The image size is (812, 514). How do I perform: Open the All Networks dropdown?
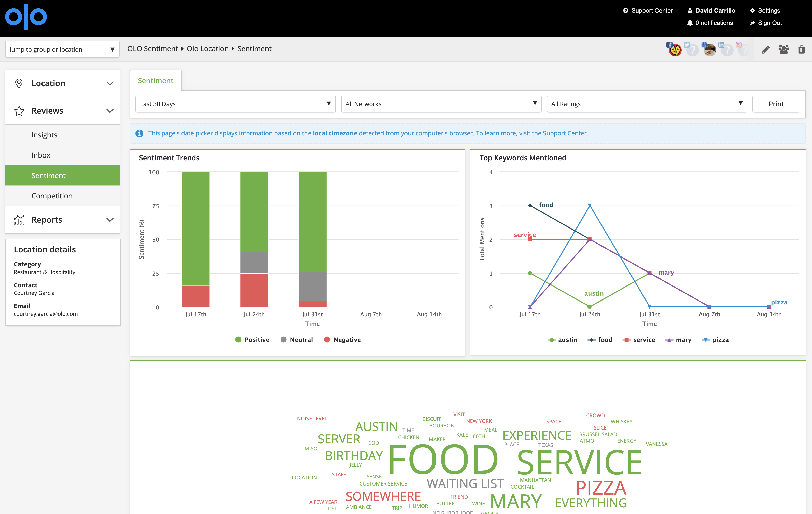[441, 104]
